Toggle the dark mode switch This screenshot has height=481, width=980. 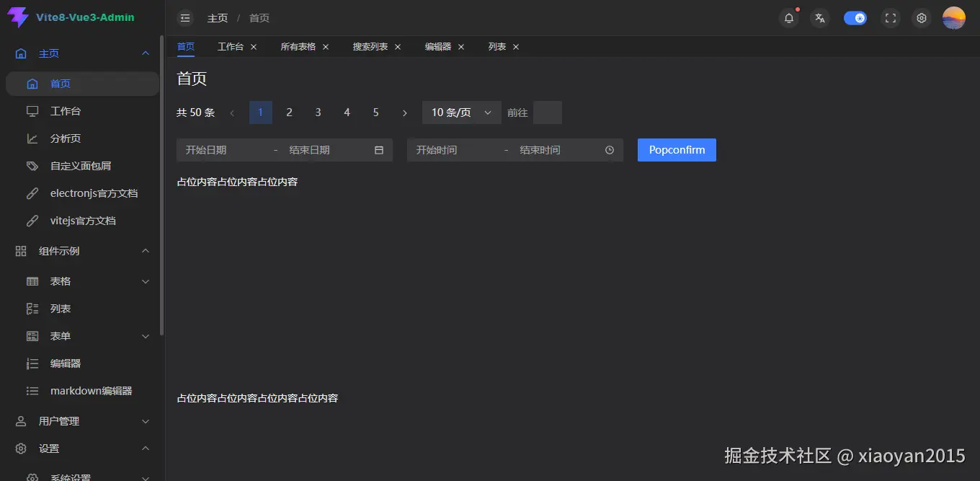[855, 18]
